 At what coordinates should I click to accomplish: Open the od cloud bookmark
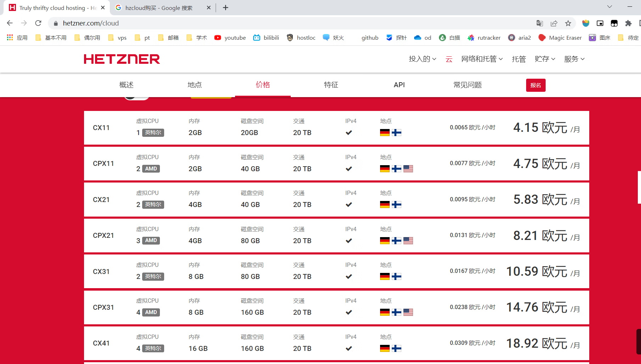[x=423, y=38]
